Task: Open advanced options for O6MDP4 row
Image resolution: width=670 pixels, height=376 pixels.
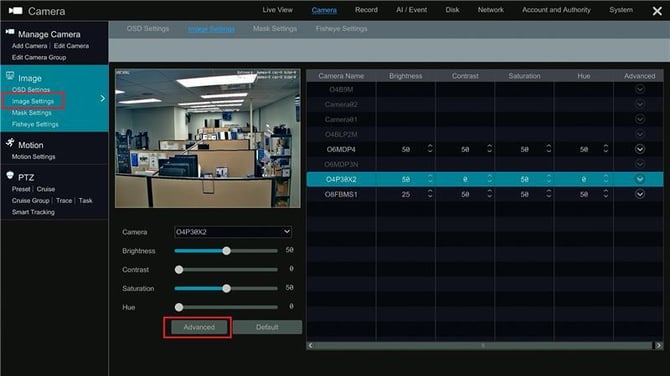Action: (640, 149)
